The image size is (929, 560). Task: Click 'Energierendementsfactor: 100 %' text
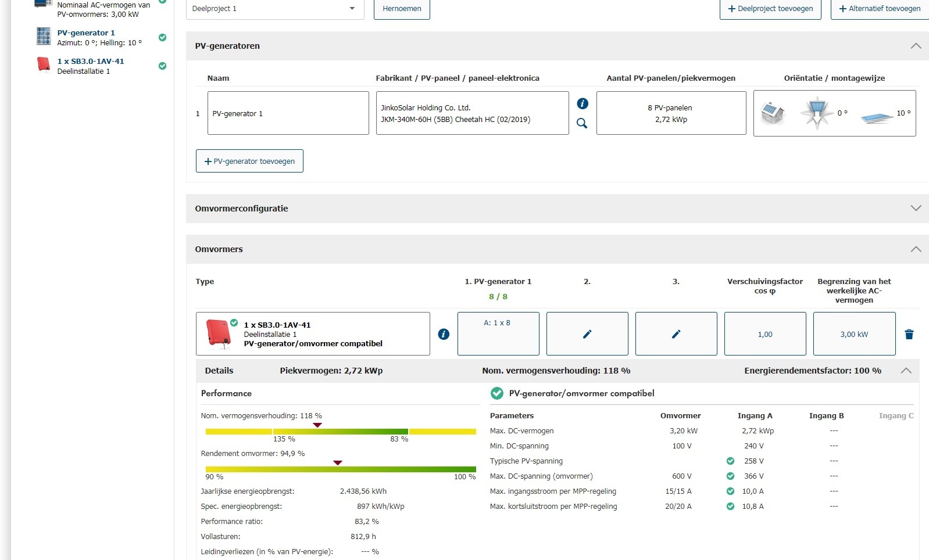click(813, 371)
